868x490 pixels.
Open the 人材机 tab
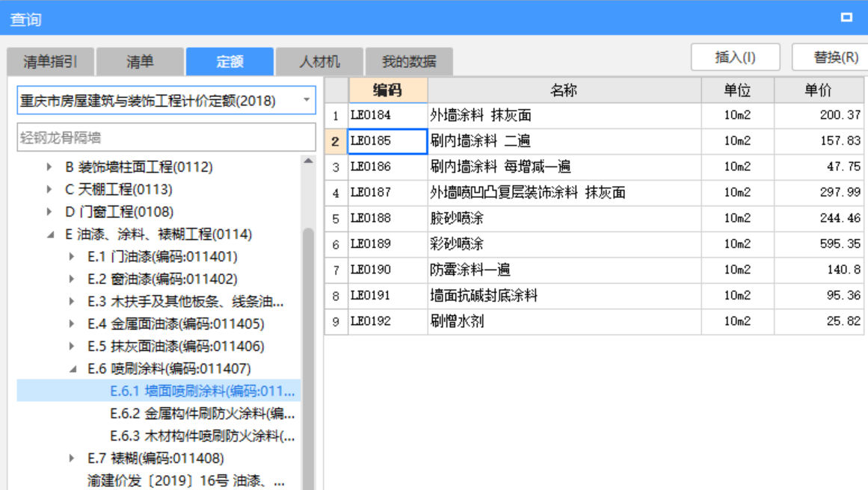click(319, 61)
